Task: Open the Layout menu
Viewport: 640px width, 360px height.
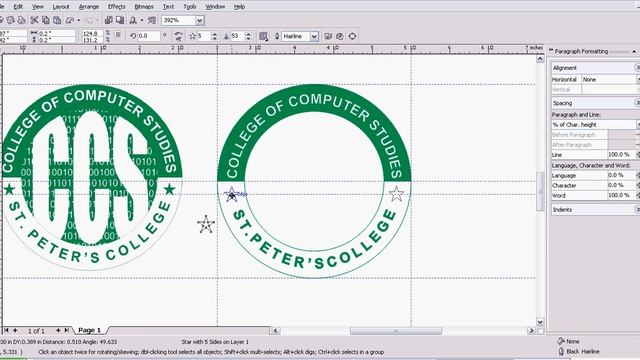Action: coord(61,7)
